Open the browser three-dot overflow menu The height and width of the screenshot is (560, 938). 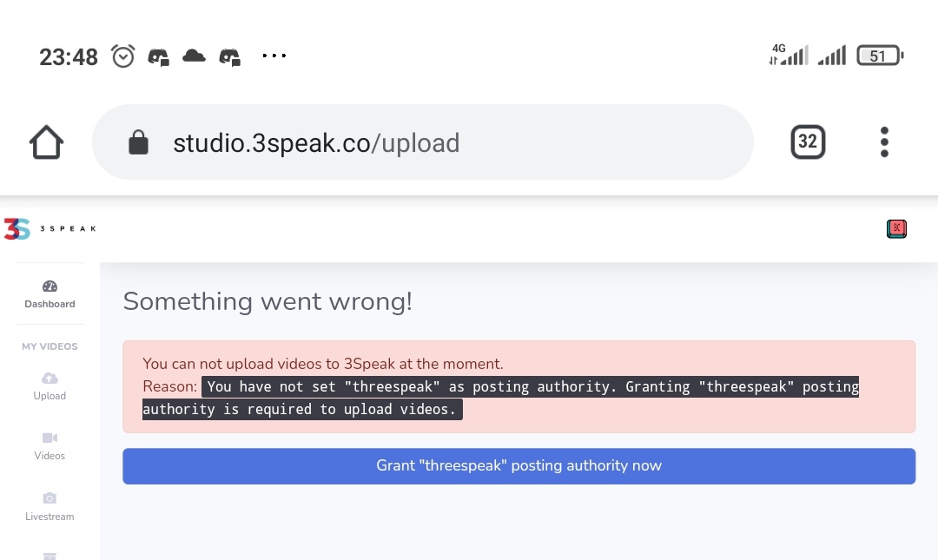tap(884, 142)
